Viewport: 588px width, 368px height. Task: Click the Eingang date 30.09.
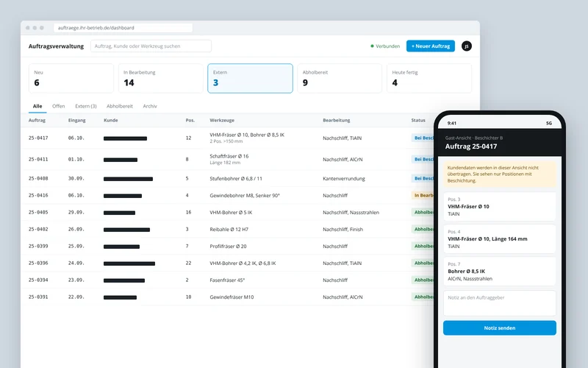click(76, 178)
